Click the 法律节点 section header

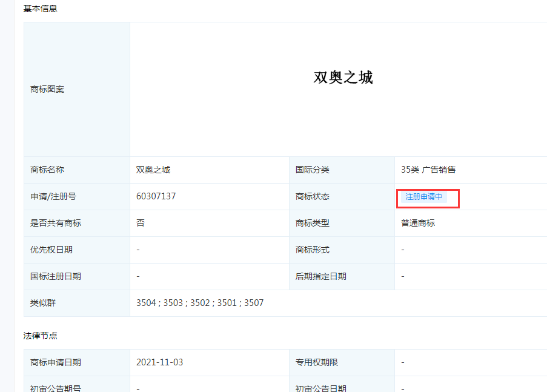[36, 335]
